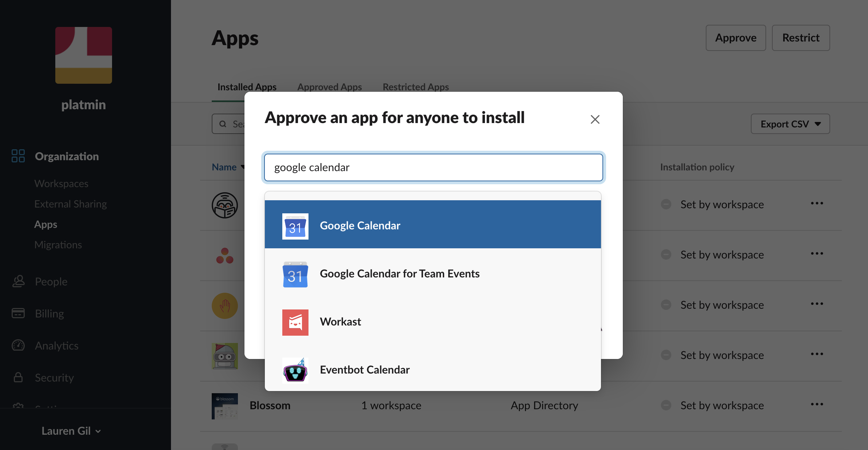Close the Approve an app dialog

coord(595,119)
